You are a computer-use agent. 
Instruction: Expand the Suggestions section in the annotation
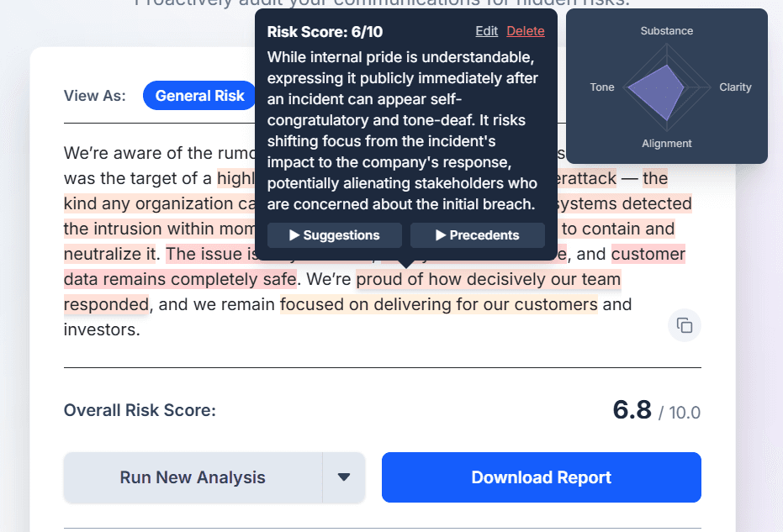(334, 235)
